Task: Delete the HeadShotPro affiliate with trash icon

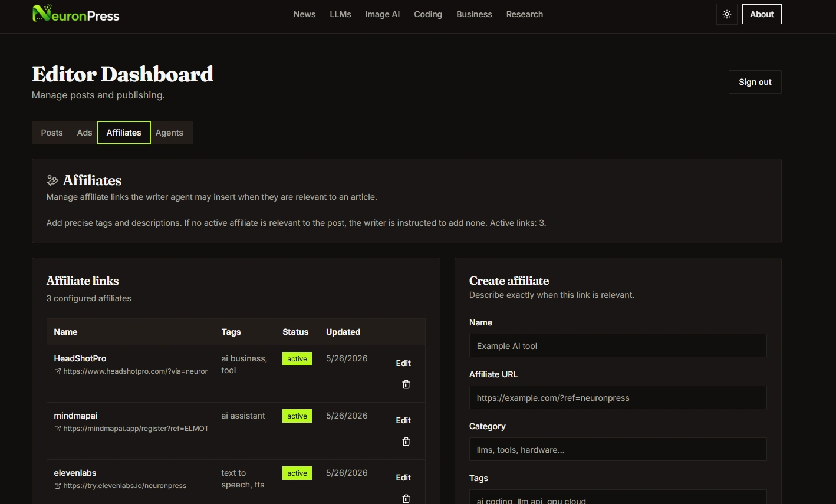Action: click(406, 384)
